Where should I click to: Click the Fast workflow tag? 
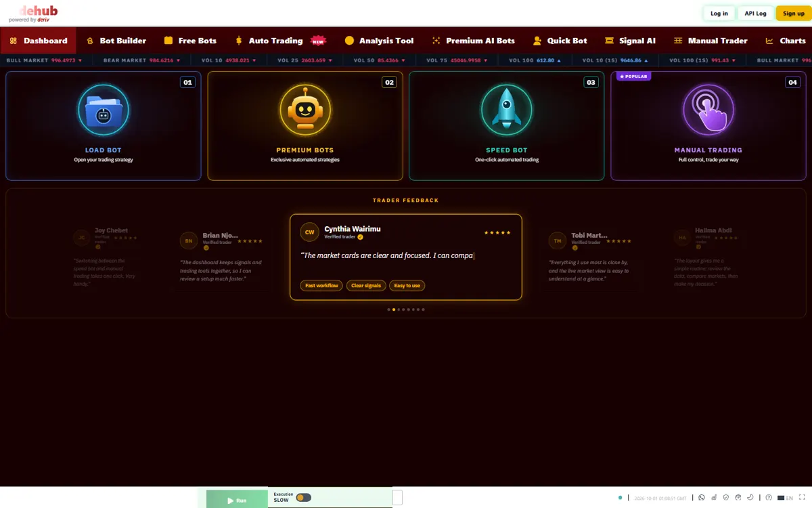pos(321,286)
